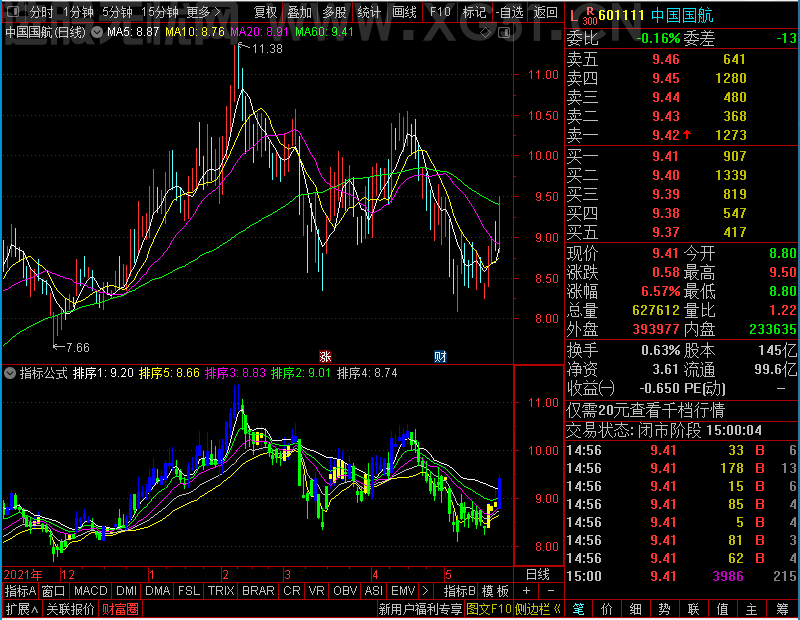Click the 叠加 overlay button

(299, 12)
